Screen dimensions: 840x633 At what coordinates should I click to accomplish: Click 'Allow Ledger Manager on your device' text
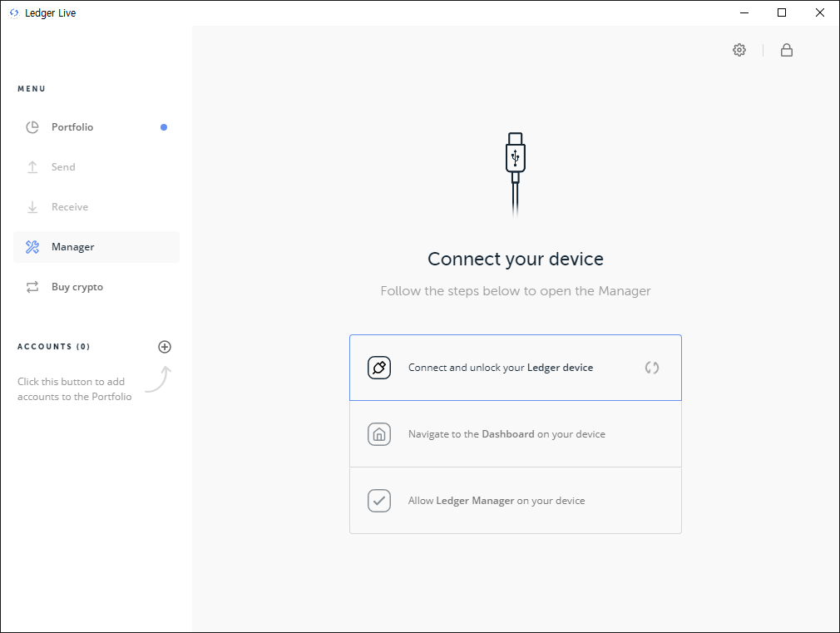497,501
